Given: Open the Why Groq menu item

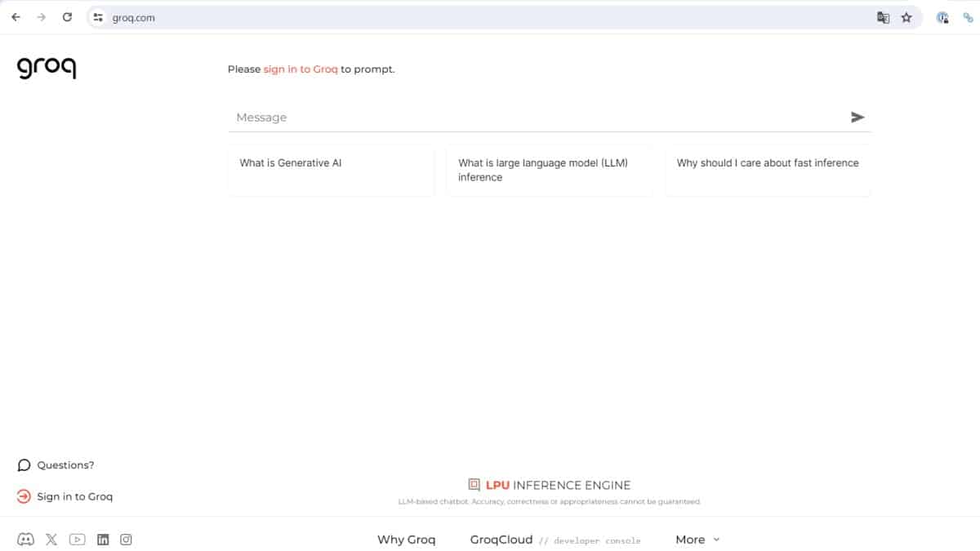Looking at the screenshot, I should click(406, 540).
